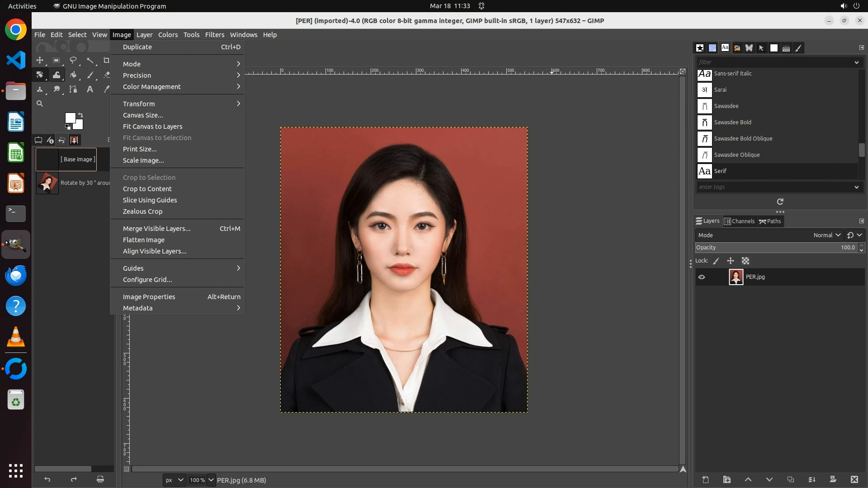Toggle the lock pixels brush icon
Image resolution: width=868 pixels, height=488 pixels.
point(716,261)
